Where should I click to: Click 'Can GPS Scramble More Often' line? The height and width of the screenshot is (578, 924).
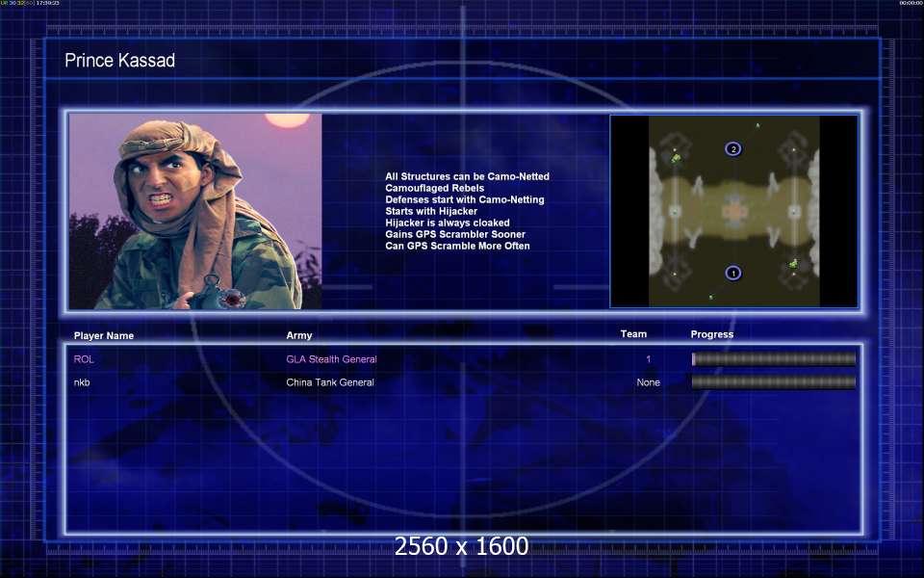click(457, 246)
